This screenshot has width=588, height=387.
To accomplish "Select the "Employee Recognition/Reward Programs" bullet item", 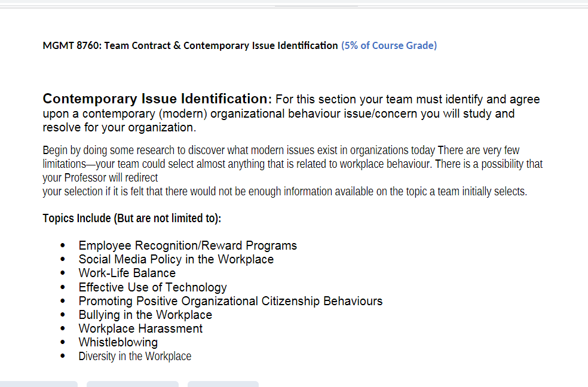I will (x=187, y=245).
